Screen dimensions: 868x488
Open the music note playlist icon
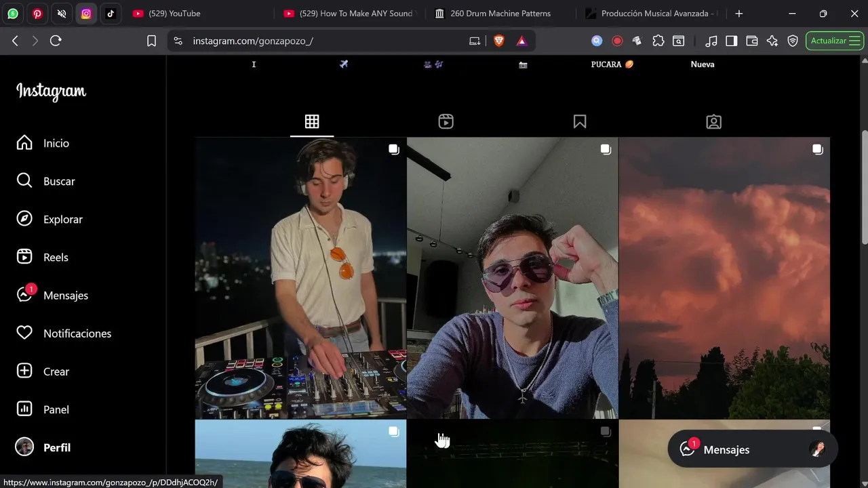(x=711, y=41)
